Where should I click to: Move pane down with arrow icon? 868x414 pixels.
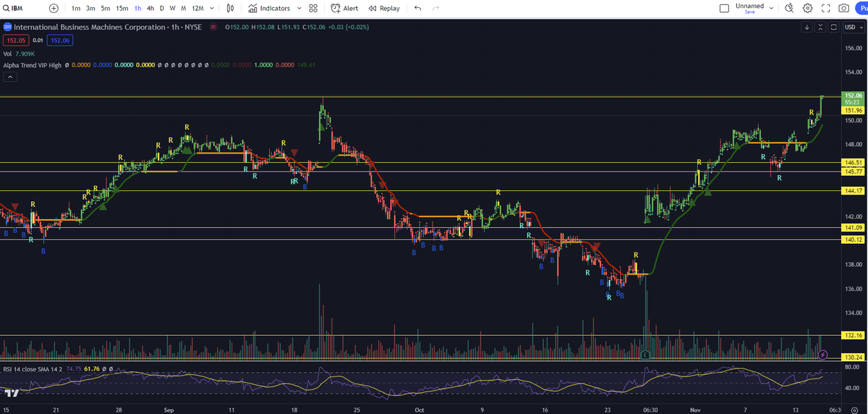(807, 28)
